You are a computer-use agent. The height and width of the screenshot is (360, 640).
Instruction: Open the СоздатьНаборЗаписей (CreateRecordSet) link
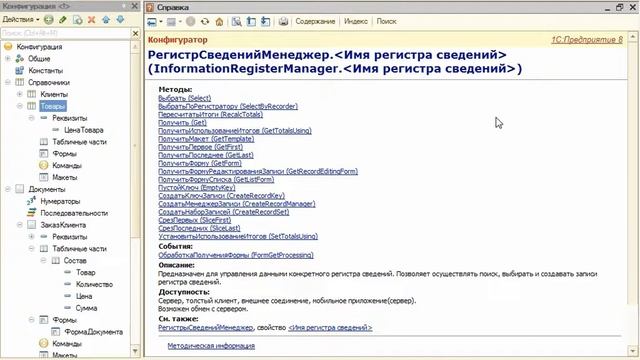[224, 212]
